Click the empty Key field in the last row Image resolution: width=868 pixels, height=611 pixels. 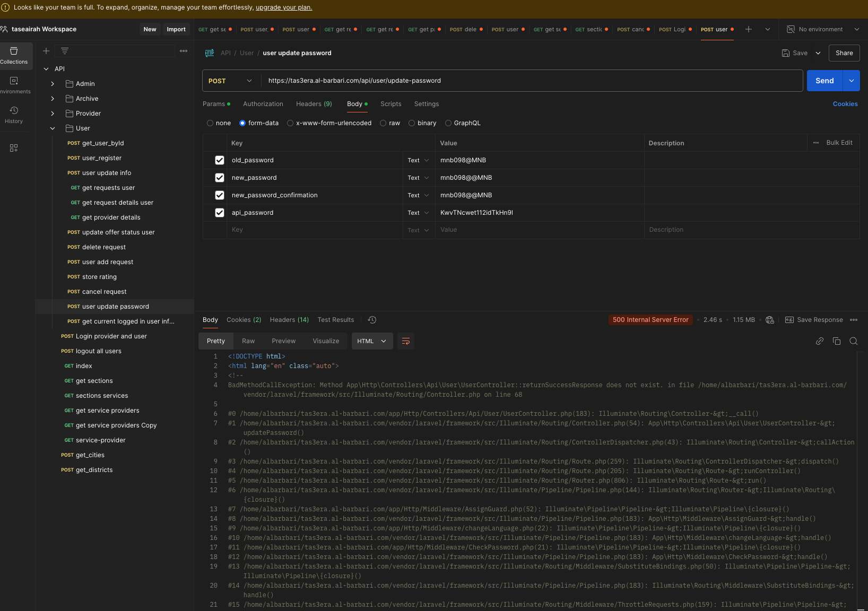315,230
